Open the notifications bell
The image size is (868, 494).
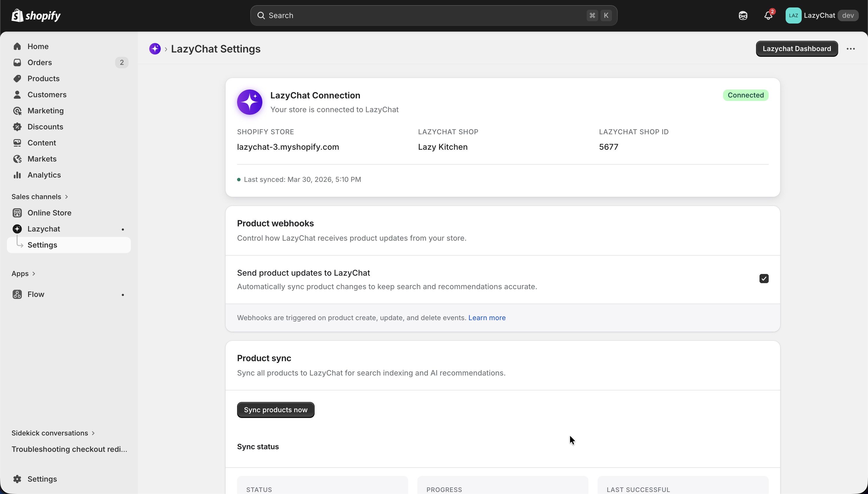point(768,15)
